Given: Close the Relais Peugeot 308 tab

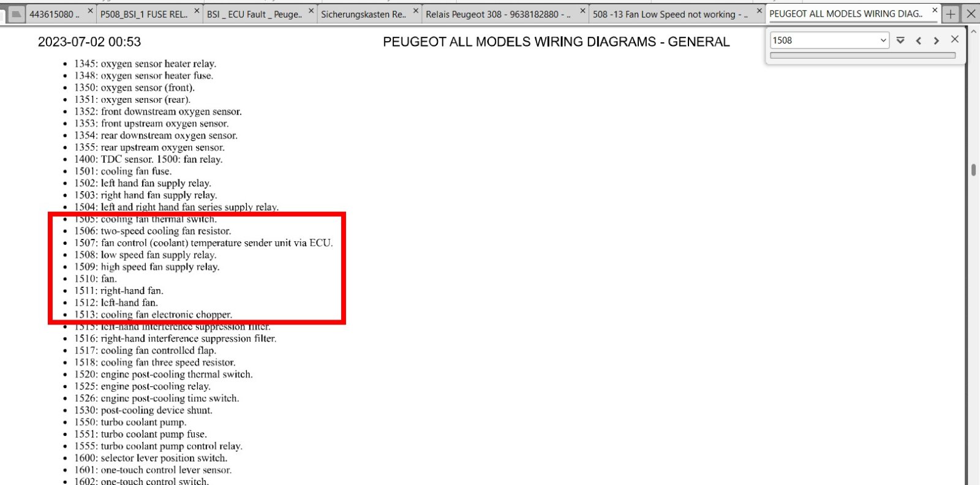Looking at the screenshot, I should 582,11.
